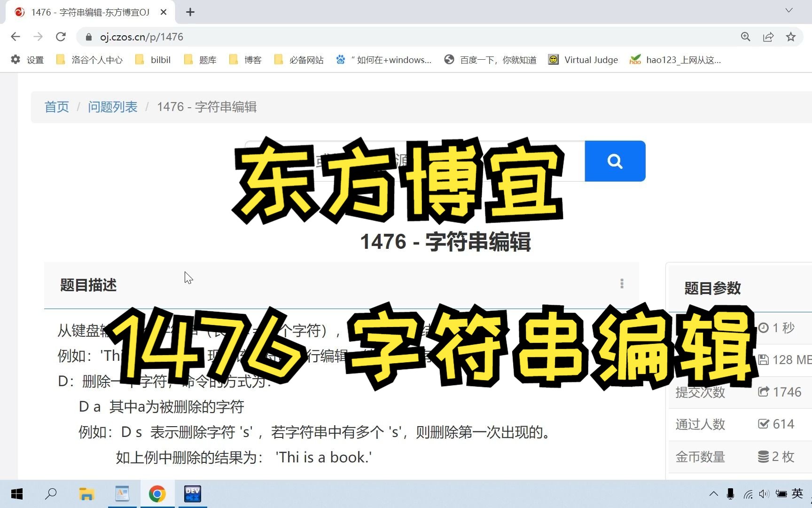Click the share icon in the address bar
The image size is (812, 508).
tap(768, 37)
